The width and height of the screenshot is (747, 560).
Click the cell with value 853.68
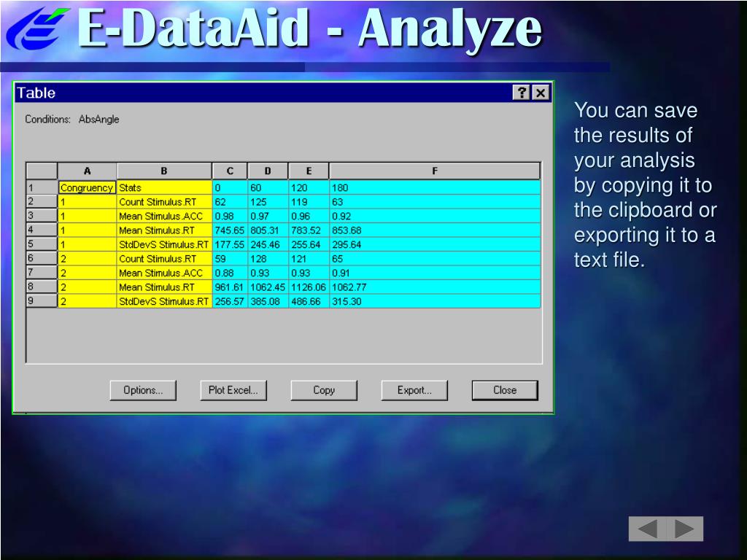point(435,230)
